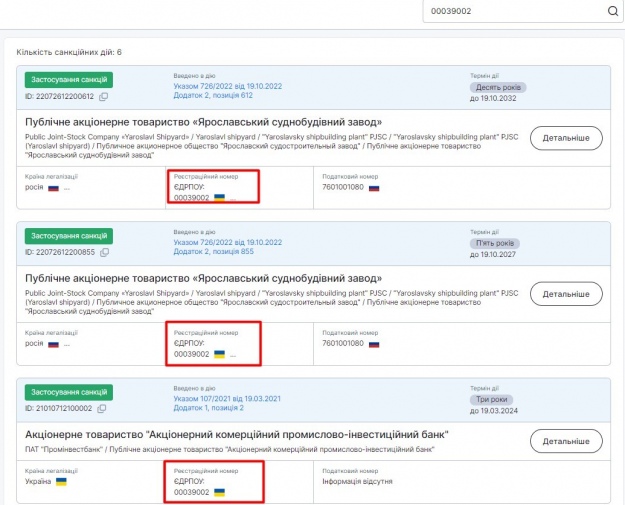
Task: Copy ID 21010712100002 using copy icon
Action: click(x=104, y=408)
